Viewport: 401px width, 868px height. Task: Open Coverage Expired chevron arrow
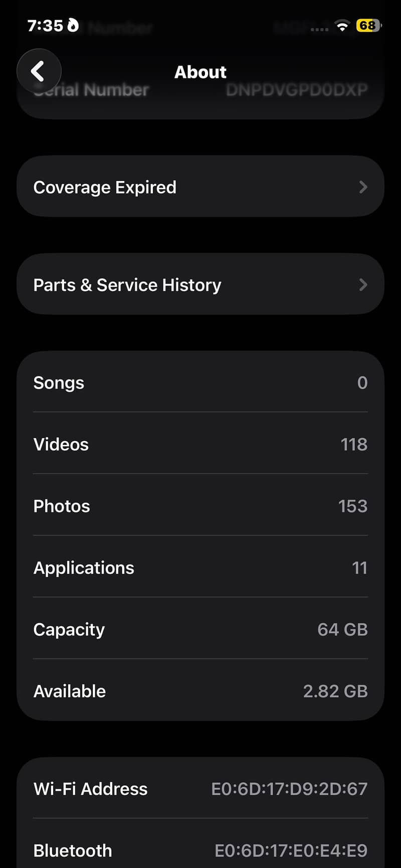coord(363,187)
